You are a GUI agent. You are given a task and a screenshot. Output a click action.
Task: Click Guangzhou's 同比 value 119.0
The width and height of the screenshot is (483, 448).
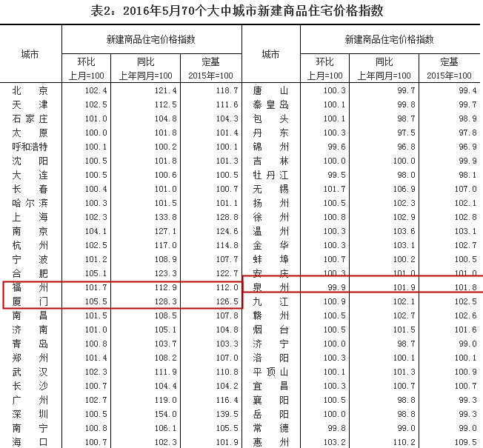(166, 401)
